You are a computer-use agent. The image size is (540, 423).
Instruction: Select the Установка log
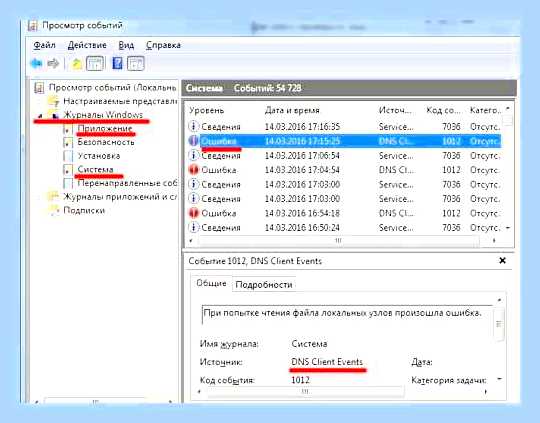click(99, 156)
